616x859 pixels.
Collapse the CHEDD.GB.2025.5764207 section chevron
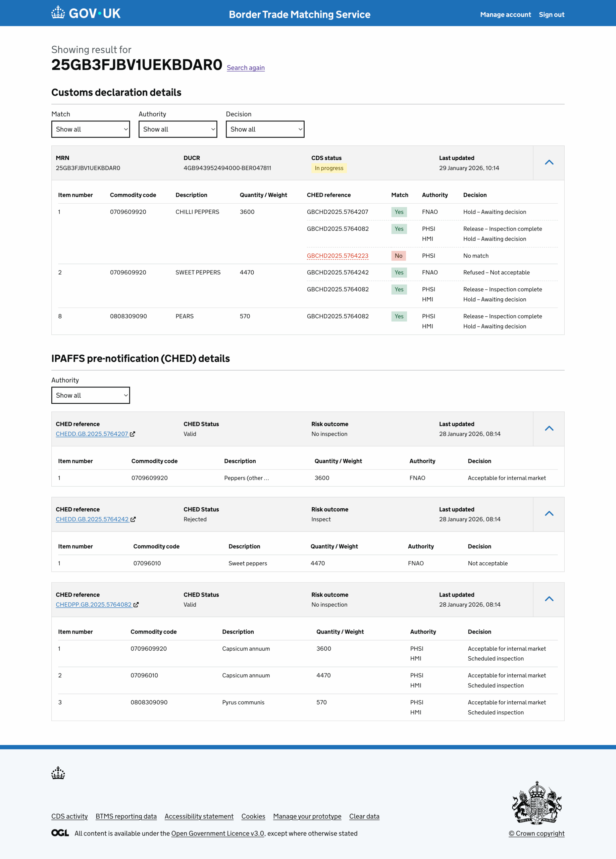click(549, 428)
